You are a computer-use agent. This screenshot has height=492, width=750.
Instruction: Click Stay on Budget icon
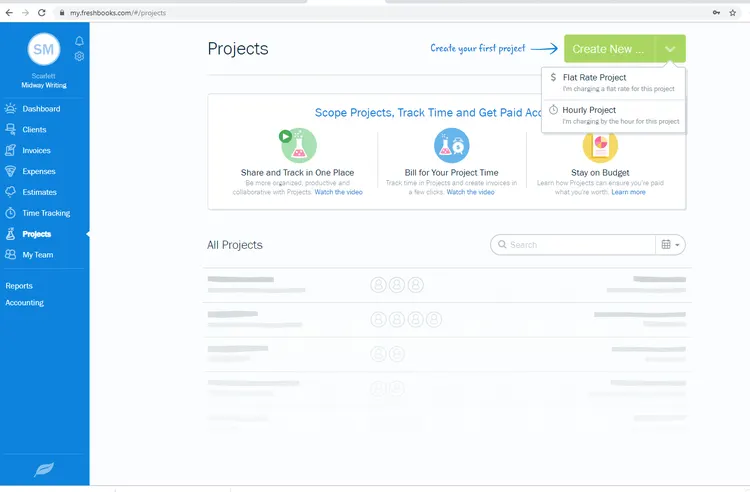point(600,147)
